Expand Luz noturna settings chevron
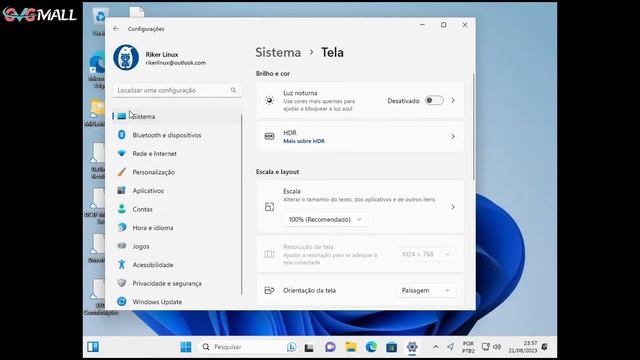 (x=453, y=100)
